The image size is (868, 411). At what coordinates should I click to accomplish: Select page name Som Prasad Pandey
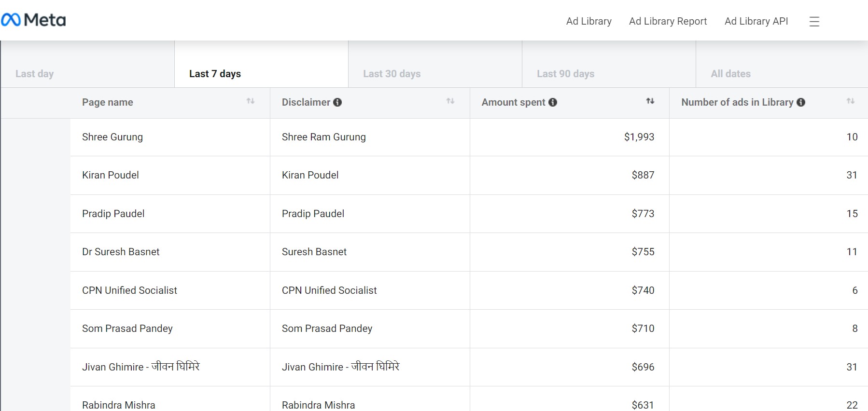127,329
